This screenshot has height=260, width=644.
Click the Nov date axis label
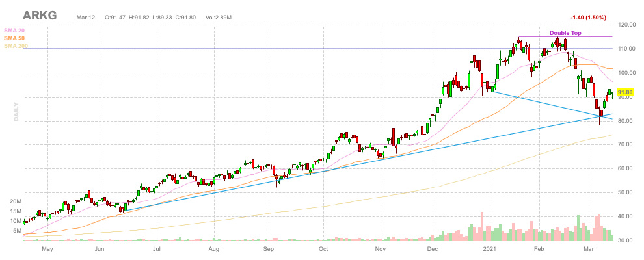pyautogui.click(x=381, y=249)
